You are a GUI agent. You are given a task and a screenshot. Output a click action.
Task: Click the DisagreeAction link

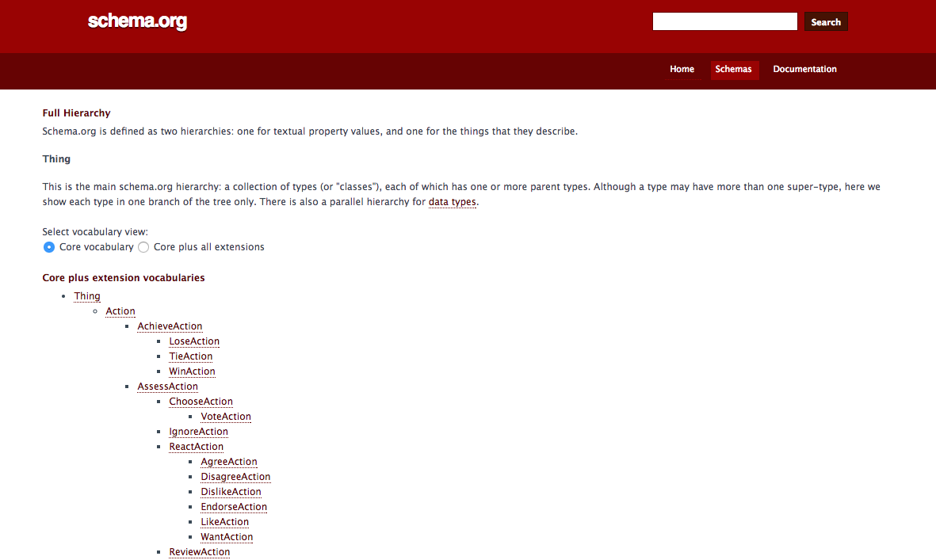click(236, 477)
